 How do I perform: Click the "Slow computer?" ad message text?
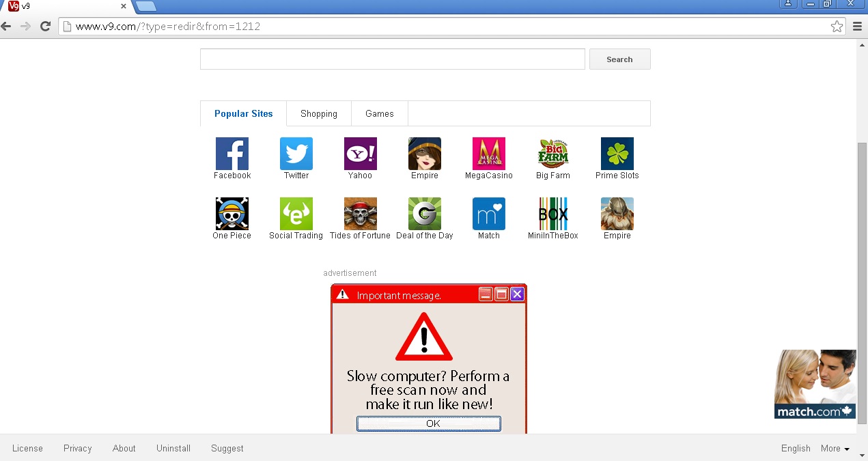click(x=429, y=390)
